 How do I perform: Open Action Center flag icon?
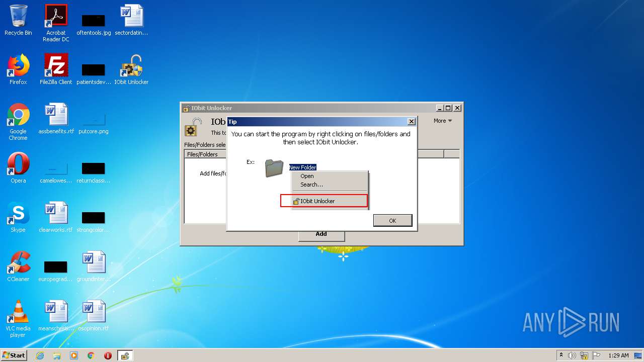click(x=596, y=355)
